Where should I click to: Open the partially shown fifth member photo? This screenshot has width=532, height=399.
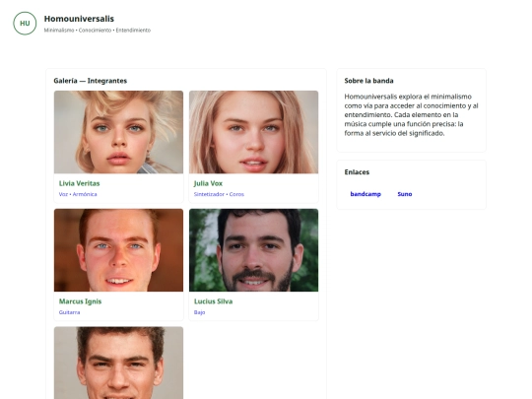(x=118, y=363)
